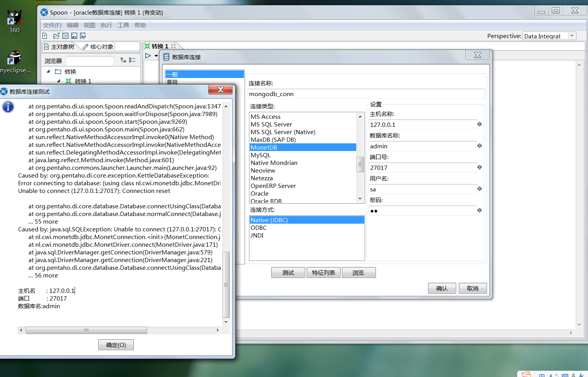Click the Sogou input method tray icon
The width and height of the screenshot is (588, 377).
tap(527, 374)
